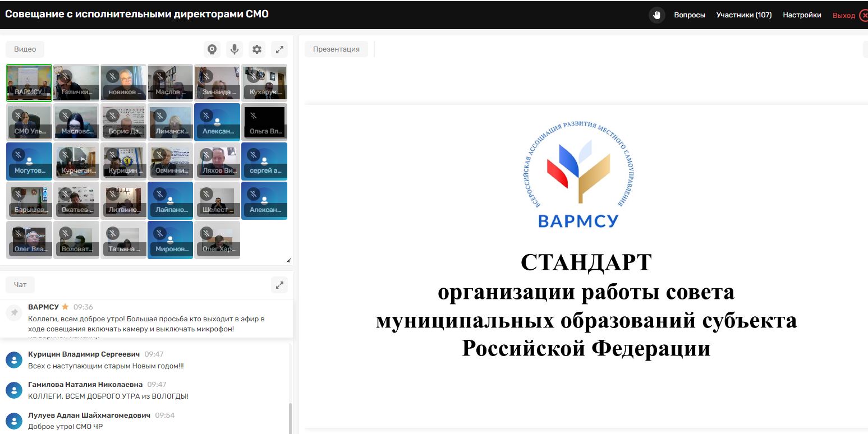Click muted mic icon on сергей а tile
868x434 pixels.
click(254, 155)
